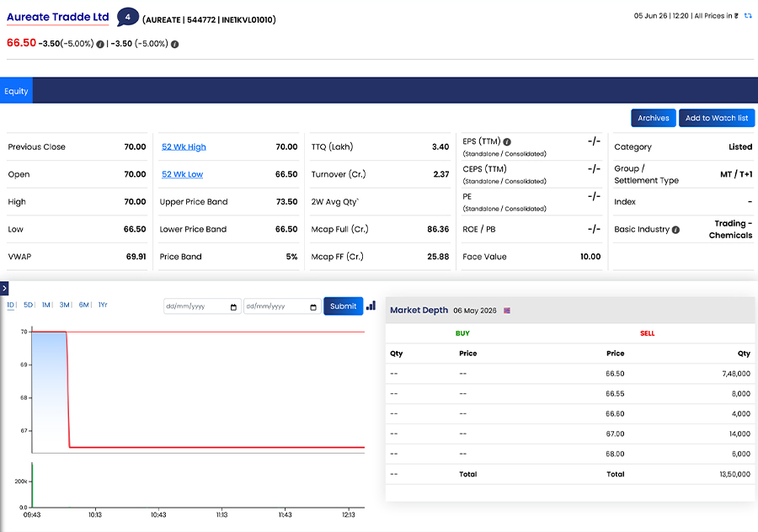Expand the side panel arrow
758x532 pixels.
coord(4,288)
